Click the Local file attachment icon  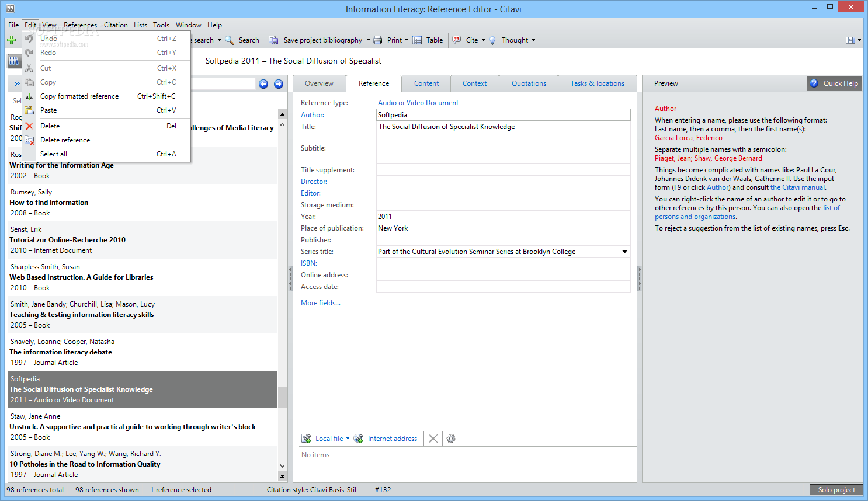pos(306,439)
